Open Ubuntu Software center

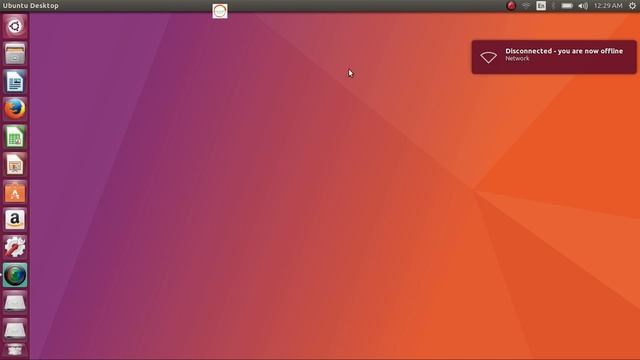tap(15, 192)
